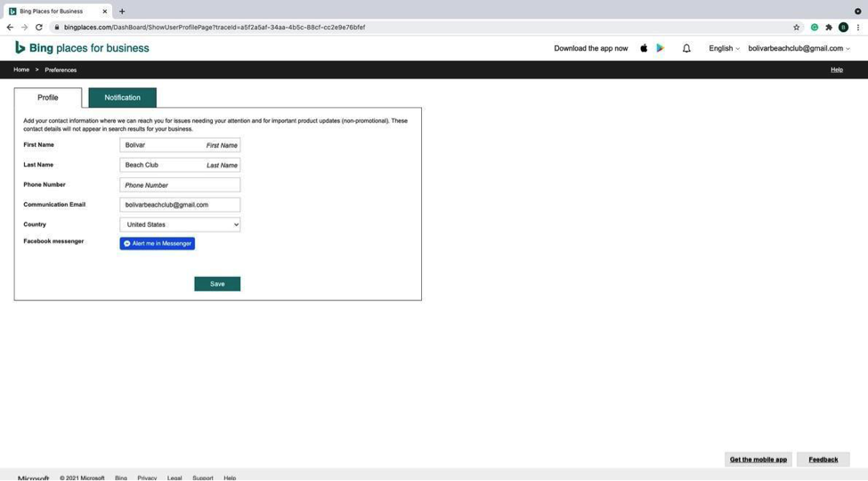
Task: Open the Country dropdown
Action: [x=180, y=224]
